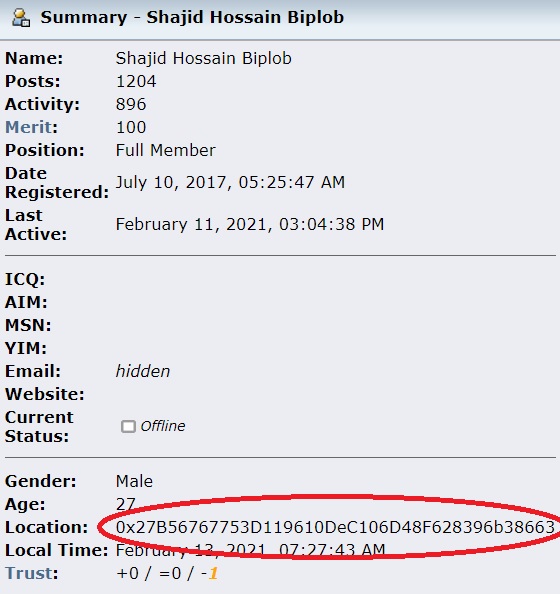Click the ICQ field label

pyautogui.click(x=25, y=280)
